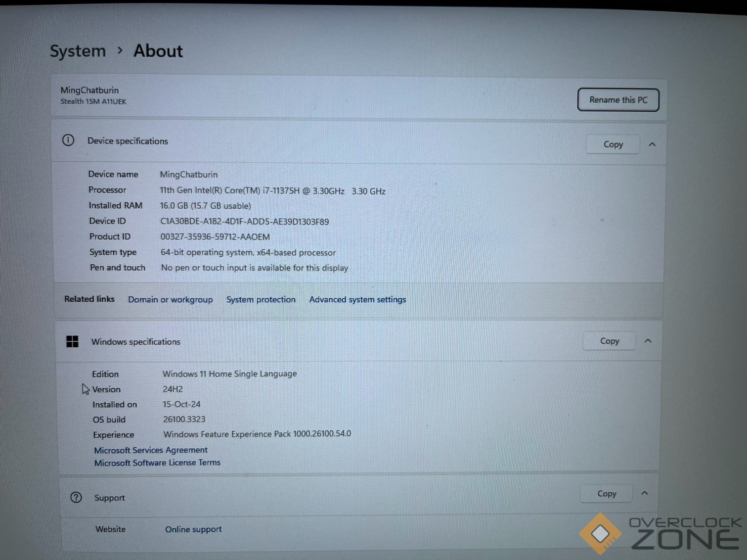
Task: Open Advanced system settings link
Action: [x=358, y=300]
